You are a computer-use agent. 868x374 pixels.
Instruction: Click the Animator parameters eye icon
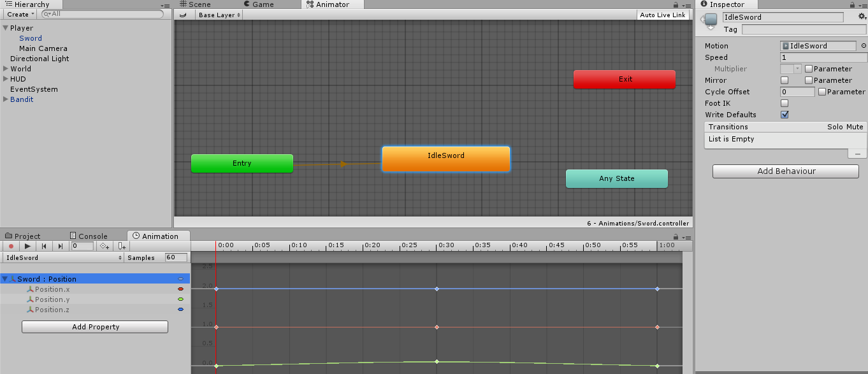coord(183,15)
